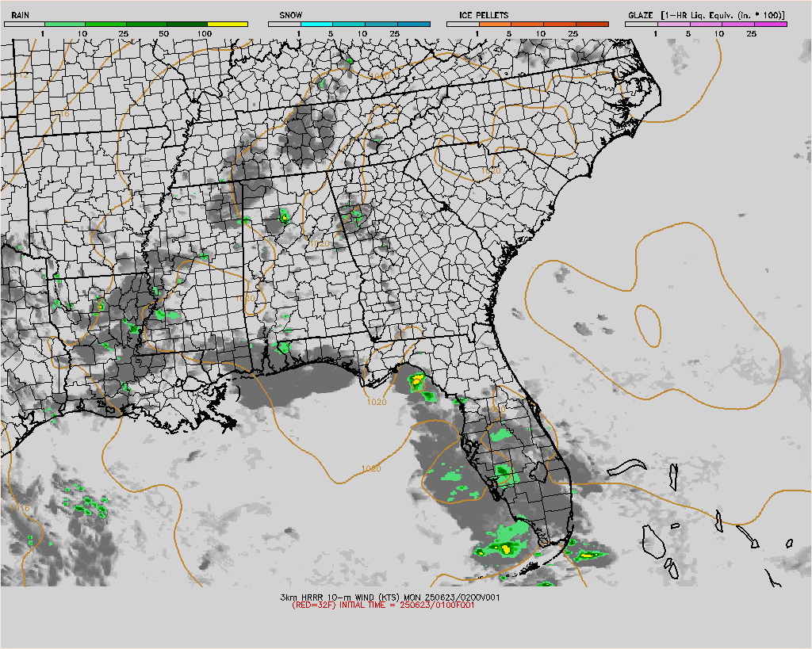Select the light green RAIN color bar segment

[65, 24]
